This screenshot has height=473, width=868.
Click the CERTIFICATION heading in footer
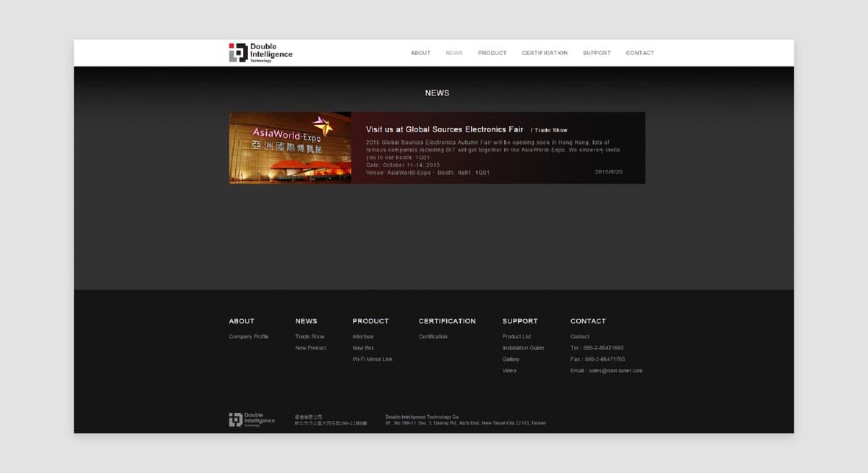pyautogui.click(x=447, y=321)
